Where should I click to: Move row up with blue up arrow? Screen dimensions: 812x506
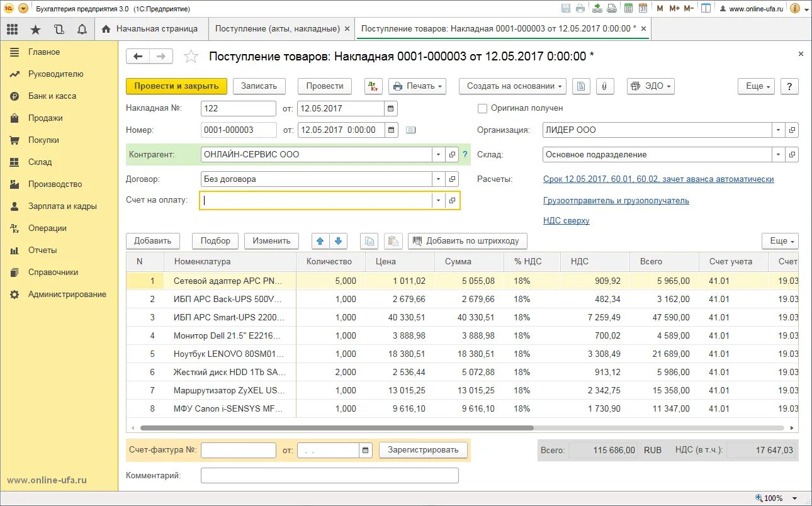(x=320, y=240)
